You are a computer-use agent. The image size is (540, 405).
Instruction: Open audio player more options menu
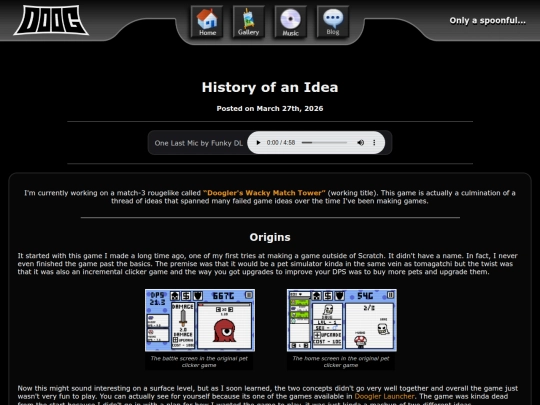[x=374, y=143]
